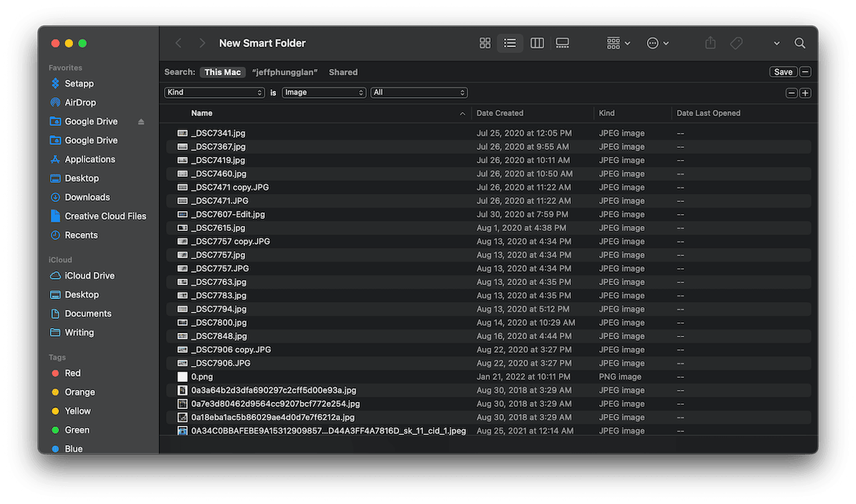Open the Image type dropdown
The height and width of the screenshot is (504, 856).
(324, 92)
